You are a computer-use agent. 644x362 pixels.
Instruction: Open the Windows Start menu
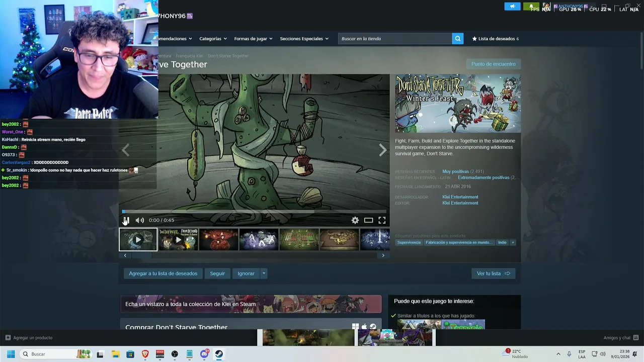point(11,354)
